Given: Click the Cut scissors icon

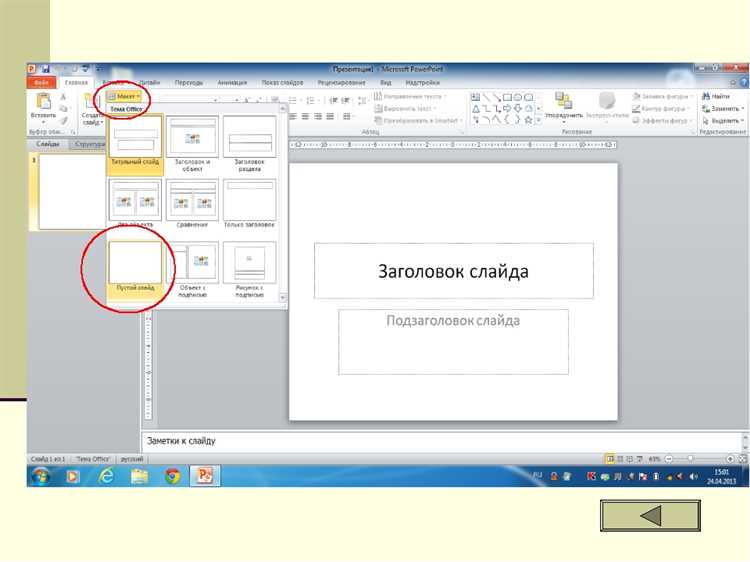Looking at the screenshot, I should tap(63, 97).
